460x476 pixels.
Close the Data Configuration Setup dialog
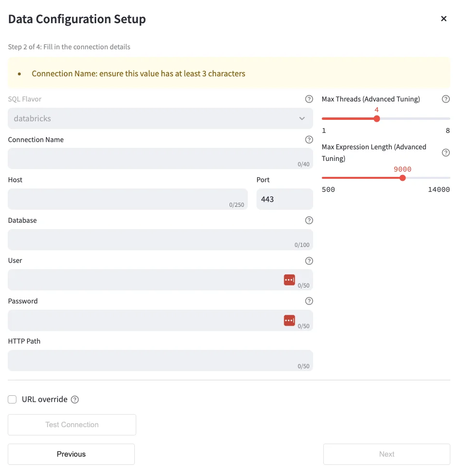point(444,19)
